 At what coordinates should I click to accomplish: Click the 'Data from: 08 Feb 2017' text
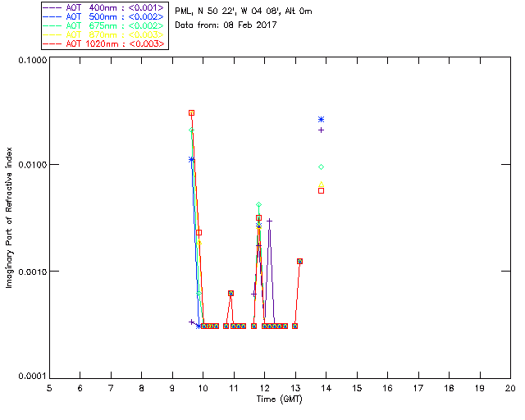point(226,25)
